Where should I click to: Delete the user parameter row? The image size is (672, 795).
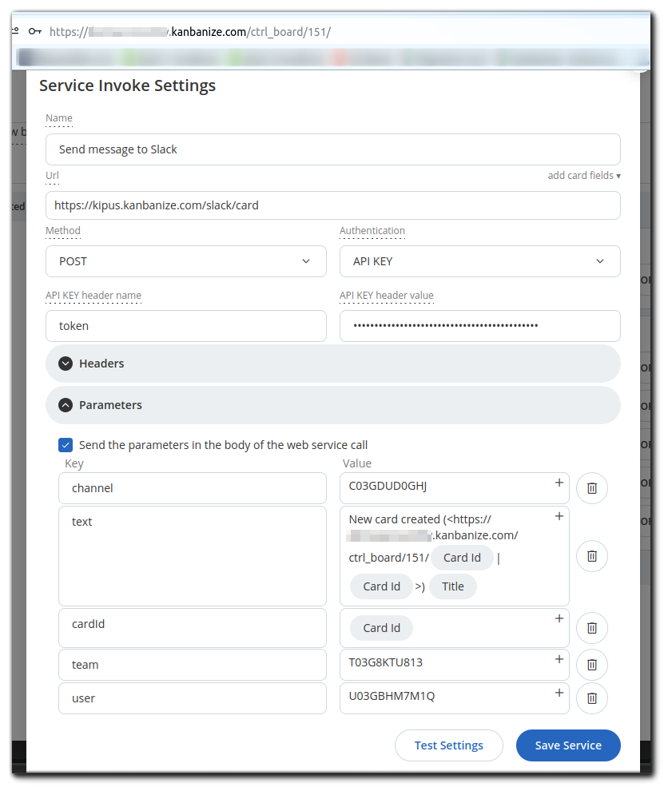click(x=592, y=698)
